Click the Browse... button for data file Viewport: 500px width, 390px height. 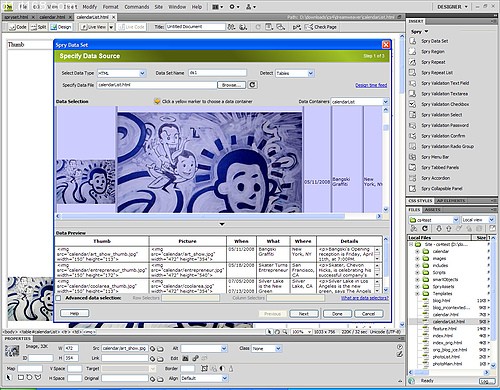(231, 85)
